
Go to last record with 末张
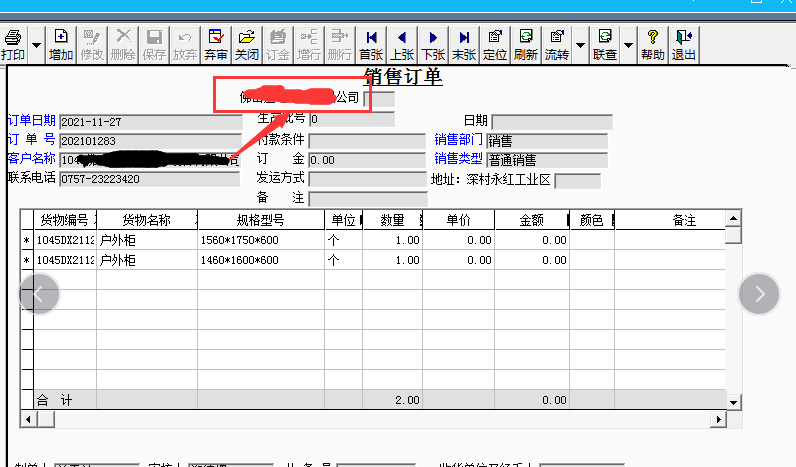pyautogui.click(x=464, y=45)
